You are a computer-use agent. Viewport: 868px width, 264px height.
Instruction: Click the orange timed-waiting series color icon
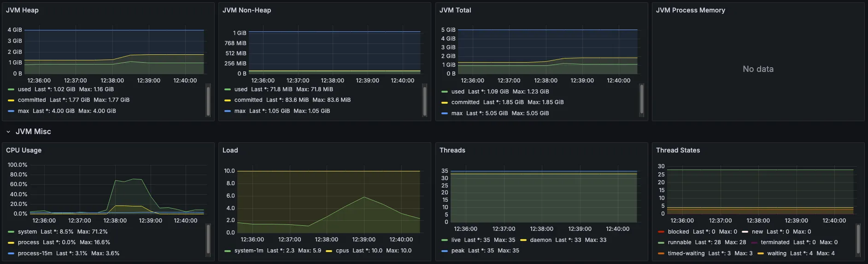[x=661, y=253]
